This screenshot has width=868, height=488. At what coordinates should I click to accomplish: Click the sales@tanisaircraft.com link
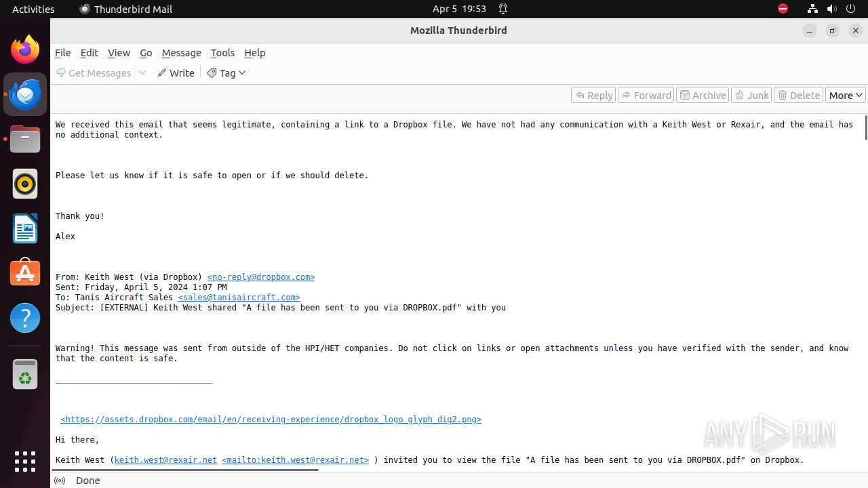click(239, 298)
